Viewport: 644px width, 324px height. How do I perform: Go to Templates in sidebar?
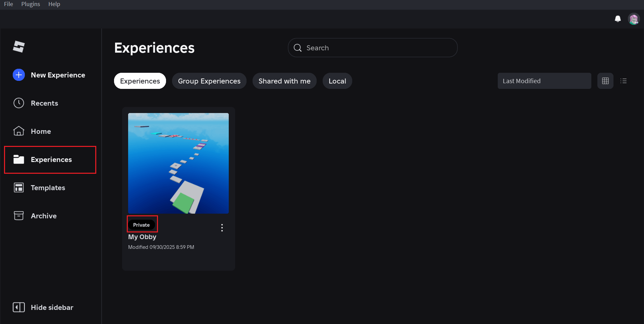tap(48, 187)
